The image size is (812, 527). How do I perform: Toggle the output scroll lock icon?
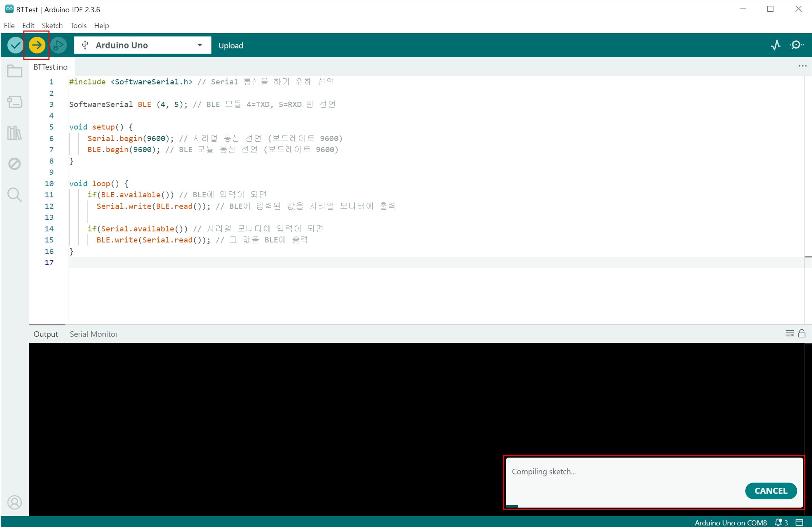pos(802,333)
